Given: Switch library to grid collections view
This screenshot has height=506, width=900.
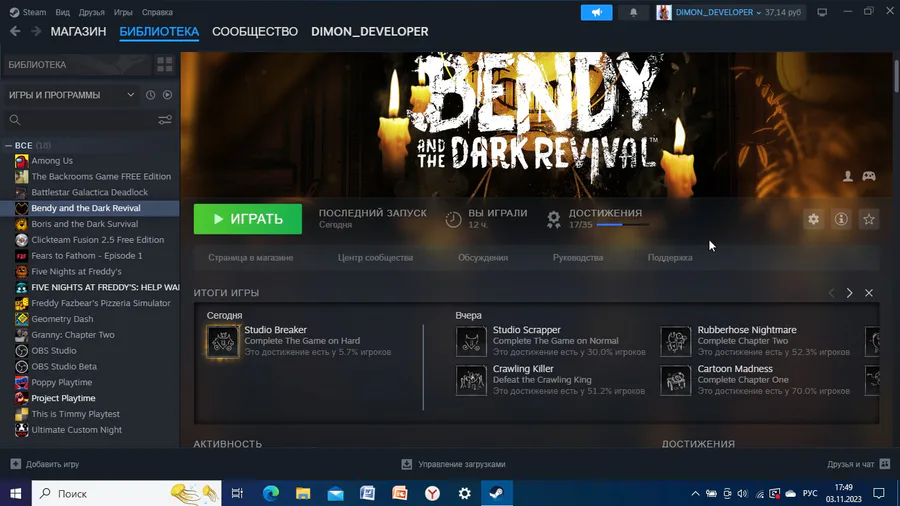Looking at the screenshot, I should (165, 65).
